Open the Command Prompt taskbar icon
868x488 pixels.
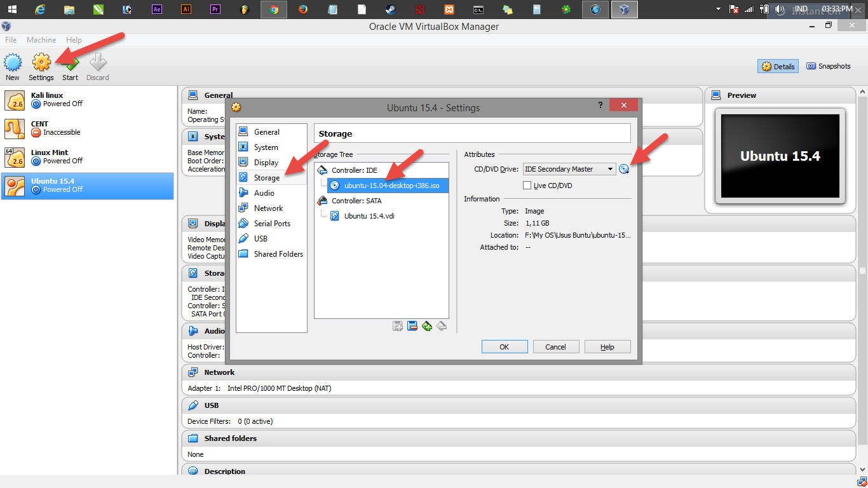[478, 10]
